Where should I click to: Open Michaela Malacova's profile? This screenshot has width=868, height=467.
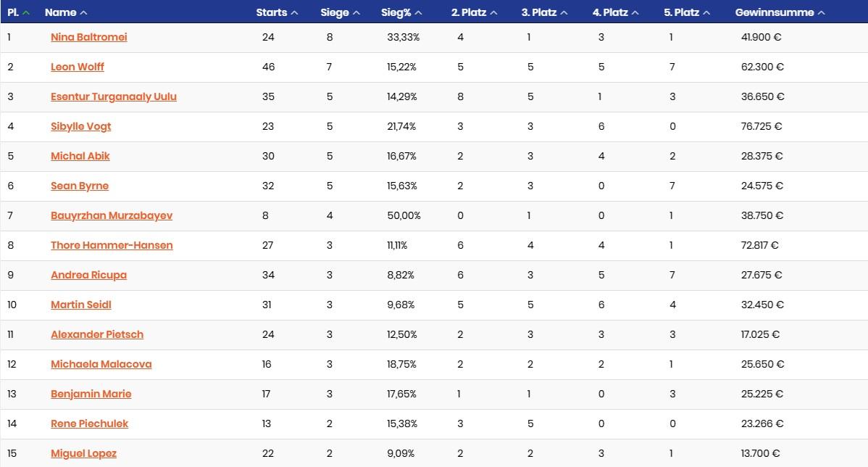click(101, 364)
